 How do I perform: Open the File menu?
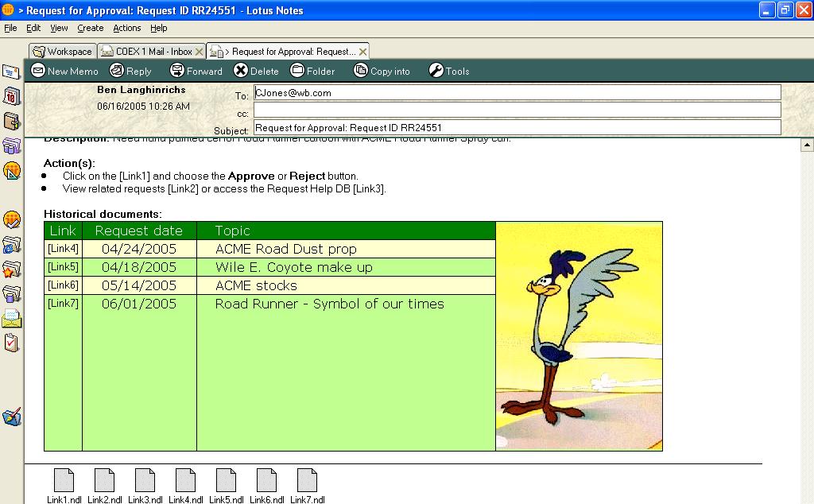point(10,28)
